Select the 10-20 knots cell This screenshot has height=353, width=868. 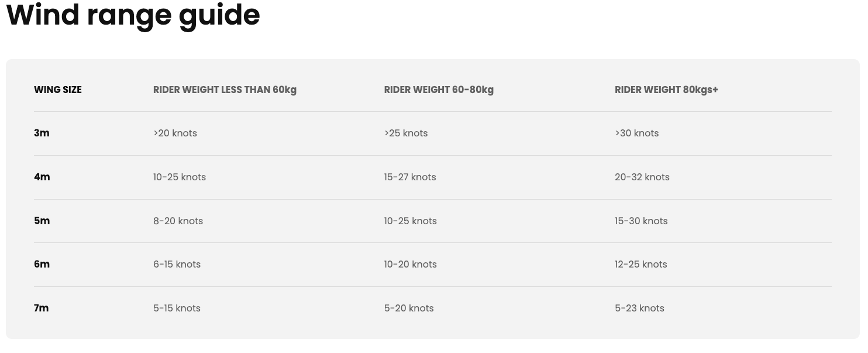410,264
